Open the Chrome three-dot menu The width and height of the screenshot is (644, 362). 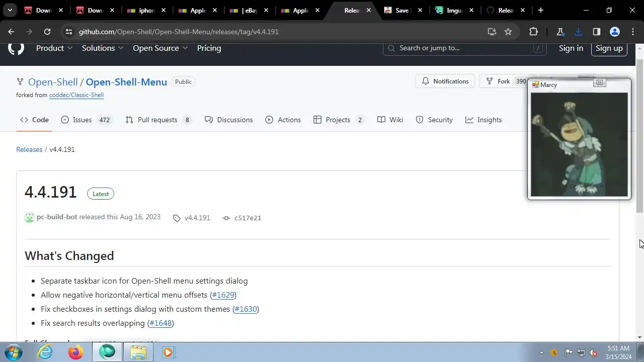(x=633, y=32)
